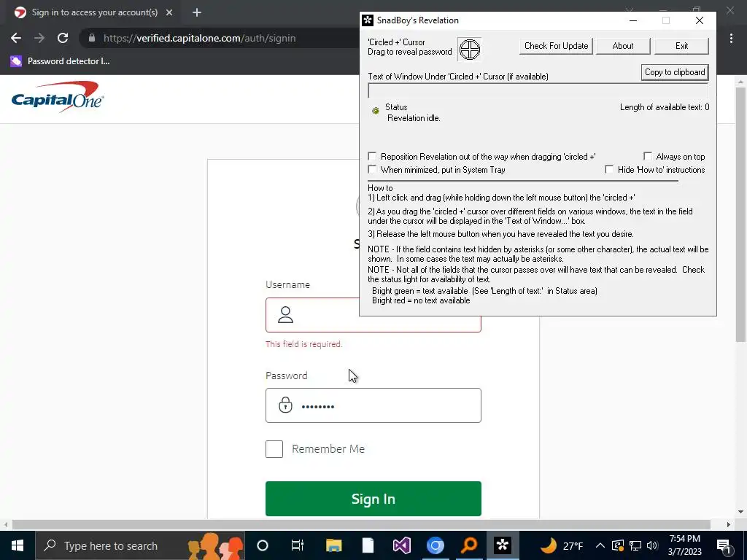Select the Sign in to access browser tab
The height and width of the screenshot is (560, 747).
tap(94, 12)
